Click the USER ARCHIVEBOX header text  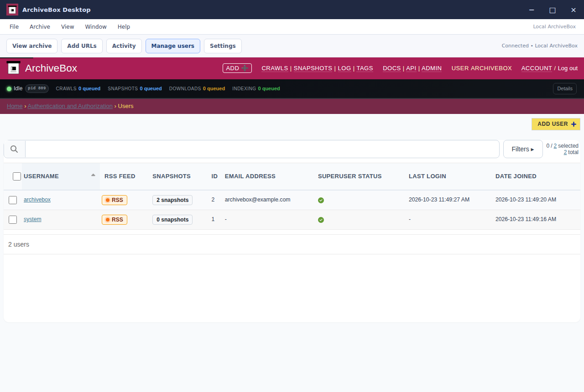point(482,68)
